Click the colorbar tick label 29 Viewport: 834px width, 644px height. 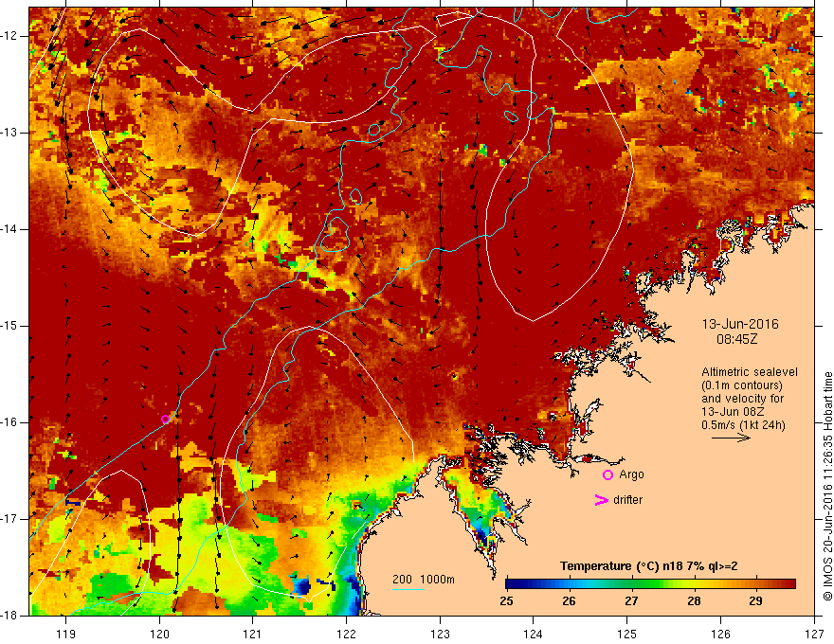tap(756, 601)
